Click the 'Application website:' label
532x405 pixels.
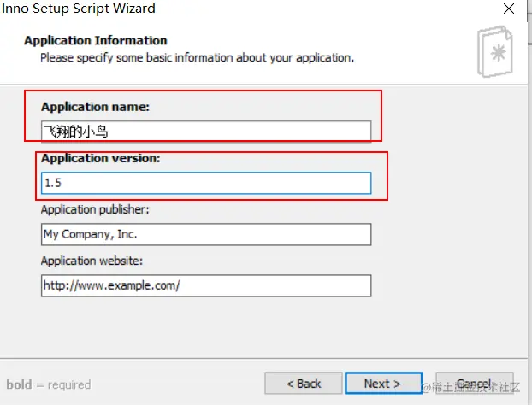point(92,261)
